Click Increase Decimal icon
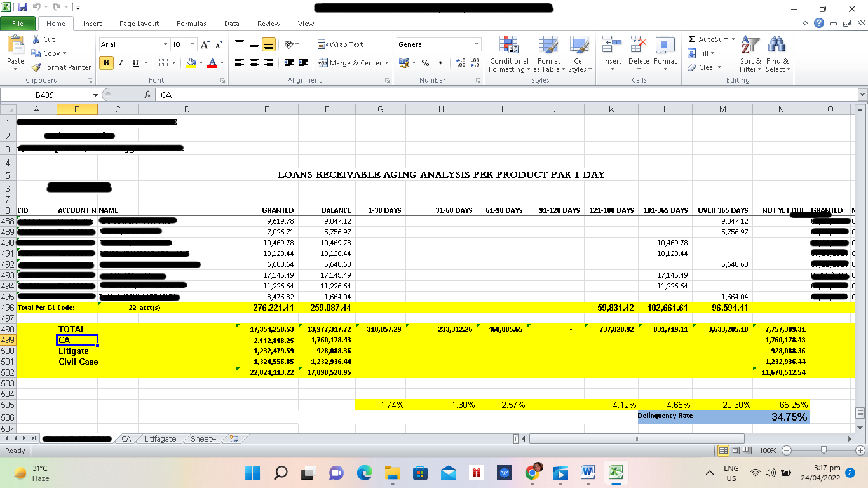Screen dimensions: 868x488 [460, 63]
